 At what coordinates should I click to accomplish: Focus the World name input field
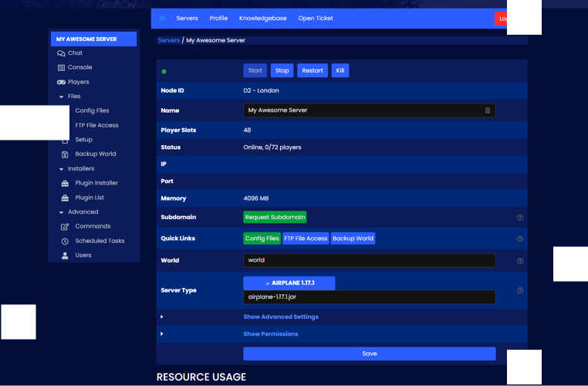tap(370, 260)
